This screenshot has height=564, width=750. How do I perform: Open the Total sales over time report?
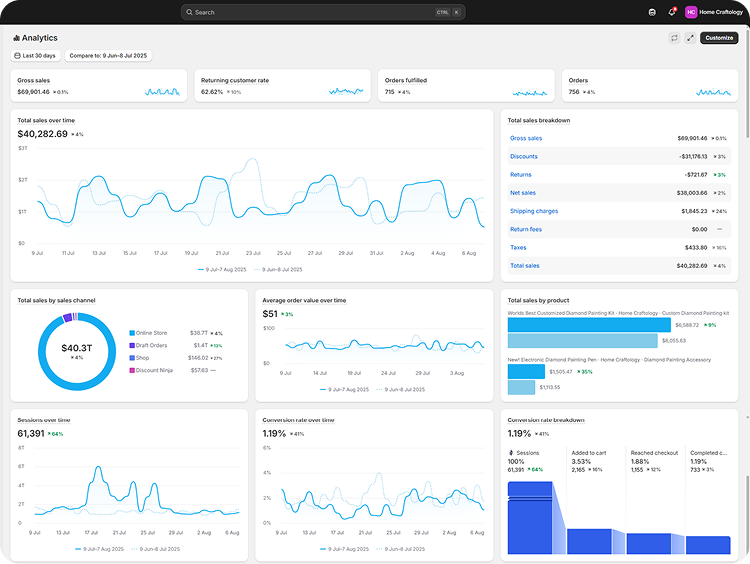pyautogui.click(x=46, y=121)
